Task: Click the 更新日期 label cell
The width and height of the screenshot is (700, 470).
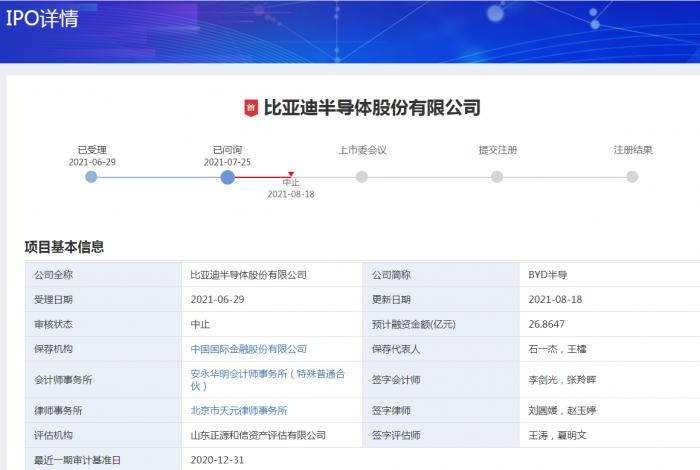Action: (x=441, y=299)
